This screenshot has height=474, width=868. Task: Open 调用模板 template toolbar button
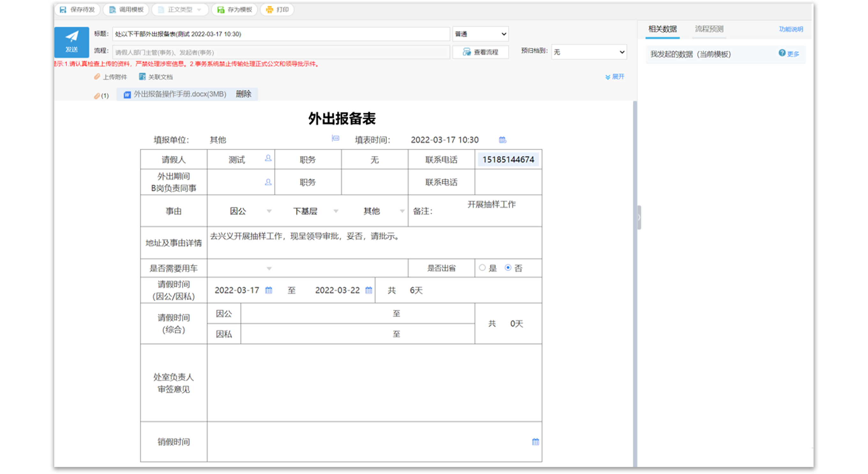click(x=126, y=10)
